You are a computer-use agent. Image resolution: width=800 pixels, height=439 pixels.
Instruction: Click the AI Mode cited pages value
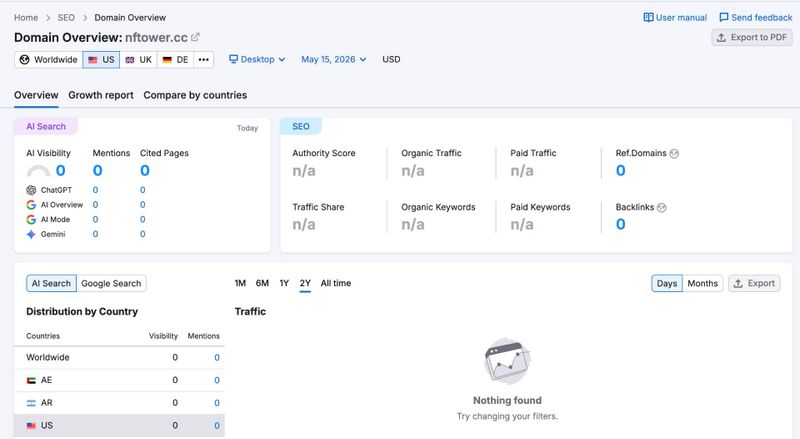pos(142,220)
